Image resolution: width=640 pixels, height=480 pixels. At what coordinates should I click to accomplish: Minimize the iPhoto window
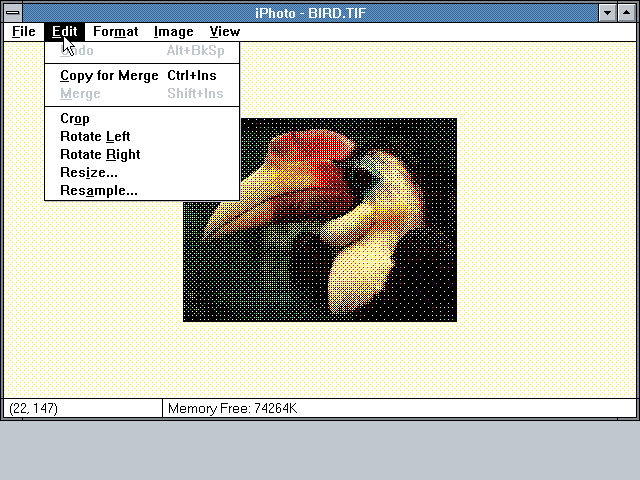tap(607, 13)
